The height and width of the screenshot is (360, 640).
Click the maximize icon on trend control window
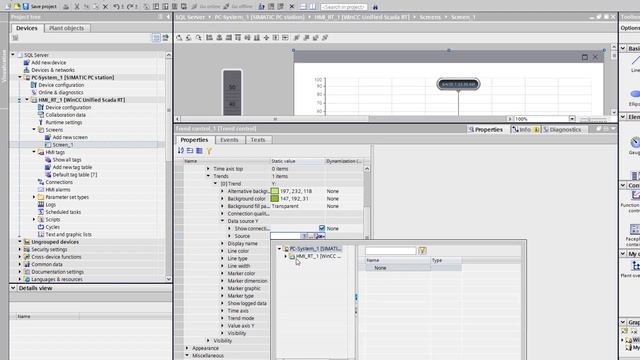coord(584,57)
